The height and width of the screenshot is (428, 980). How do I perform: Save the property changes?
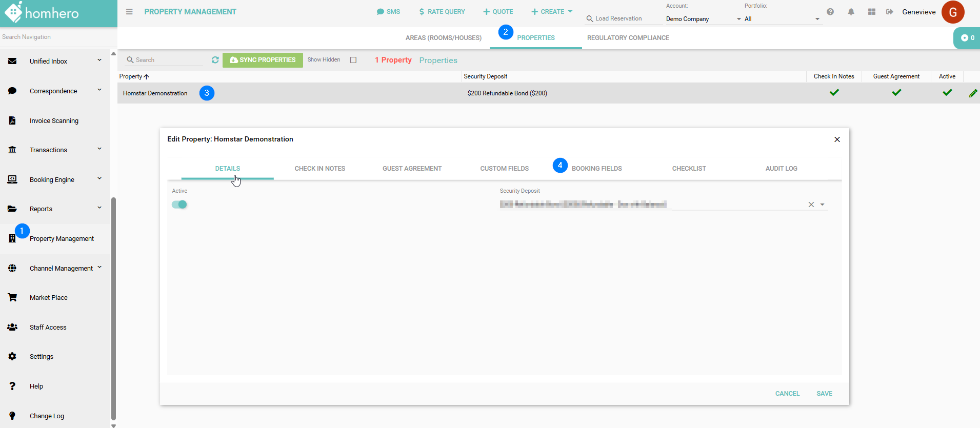tap(824, 394)
